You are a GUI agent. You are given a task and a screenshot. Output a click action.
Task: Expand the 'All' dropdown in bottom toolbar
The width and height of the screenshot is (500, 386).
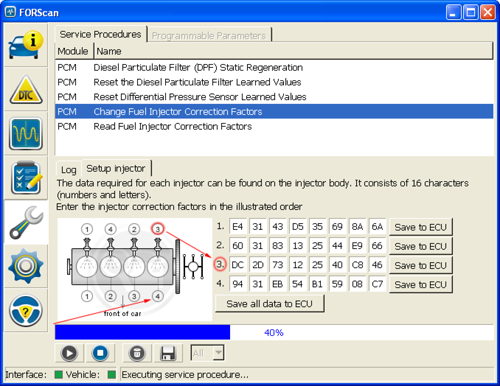(218, 353)
